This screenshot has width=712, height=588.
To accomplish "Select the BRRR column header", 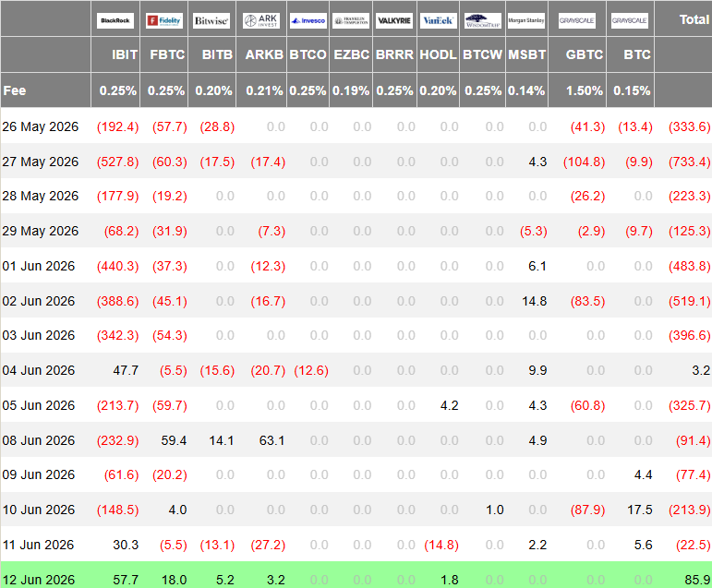I will tap(394, 54).
